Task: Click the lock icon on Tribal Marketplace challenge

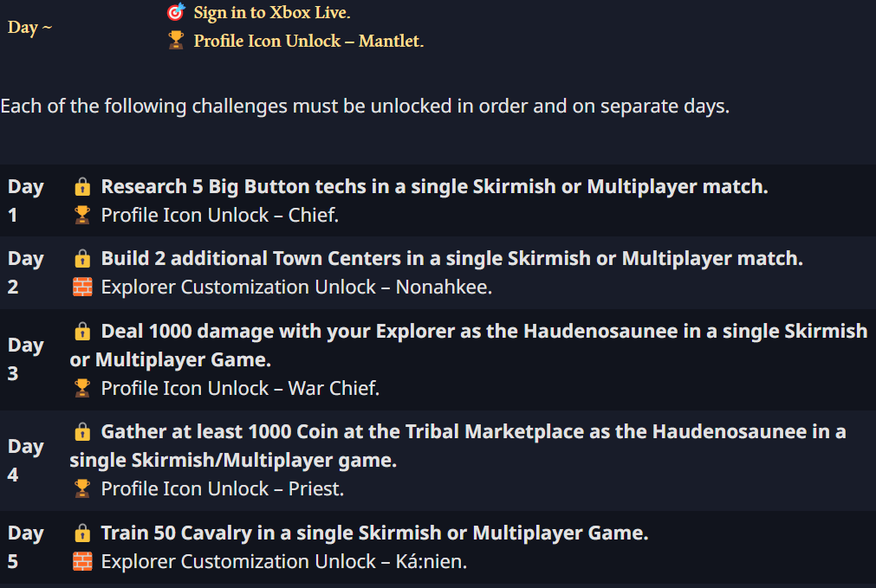Action: [x=82, y=431]
